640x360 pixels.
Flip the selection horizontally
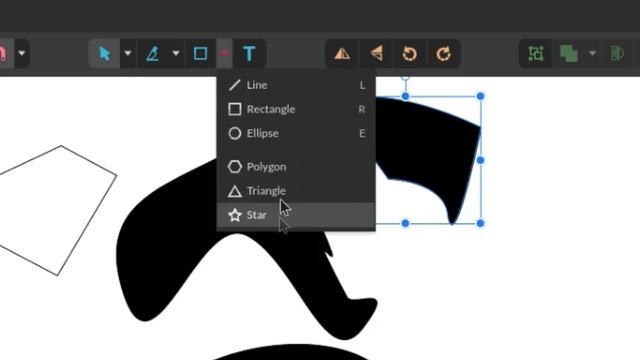[342, 53]
